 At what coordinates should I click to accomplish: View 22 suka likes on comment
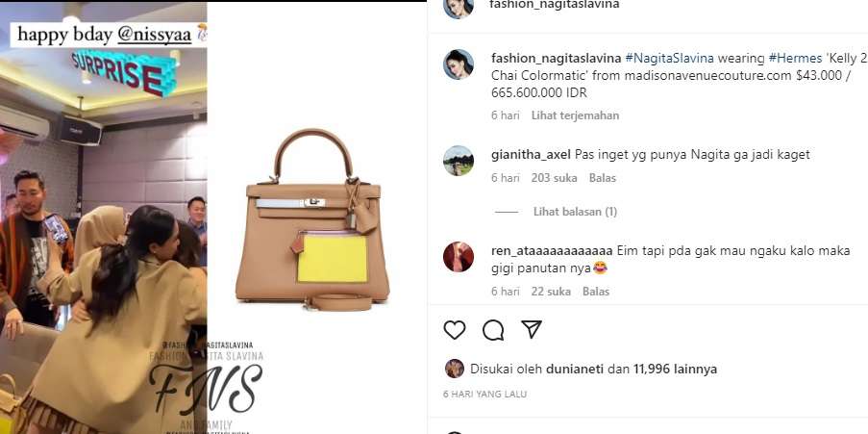[551, 291]
